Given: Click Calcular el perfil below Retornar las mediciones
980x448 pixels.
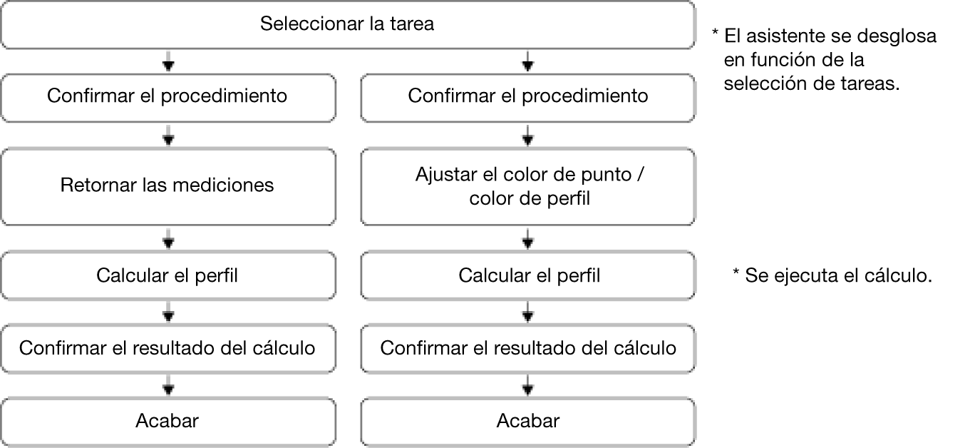Looking at the screenshot, I should click(167, 275).
